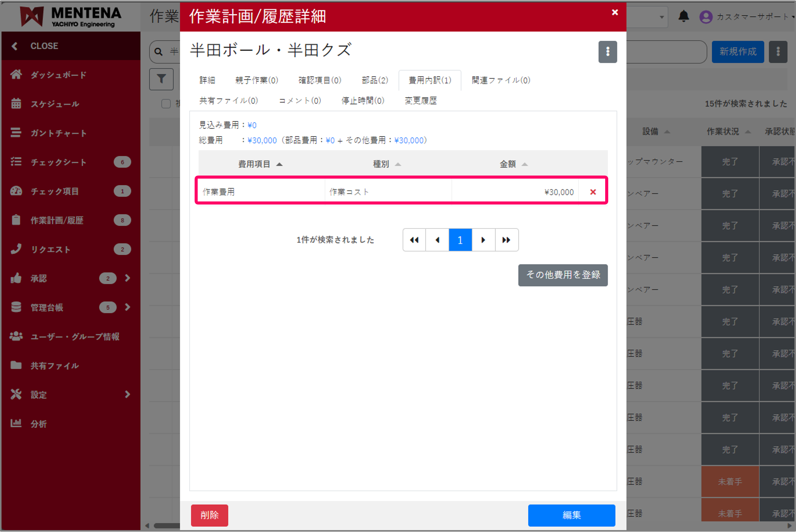Click the filter funnel icon
The width and height of the screenshot is (796, 532).
161,79
